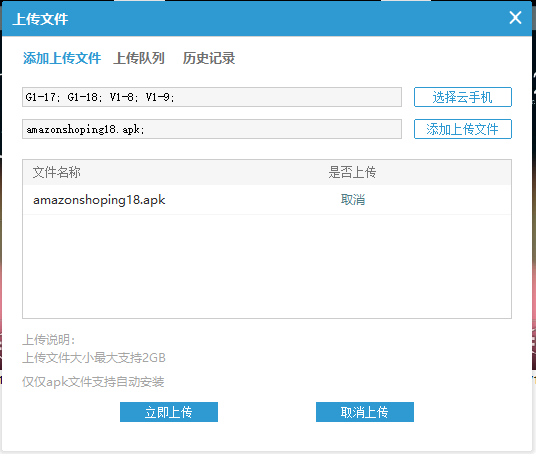Click the 上传文件大小最大支持2GB note
Screen dimensions: 536x454
[94, 358]
